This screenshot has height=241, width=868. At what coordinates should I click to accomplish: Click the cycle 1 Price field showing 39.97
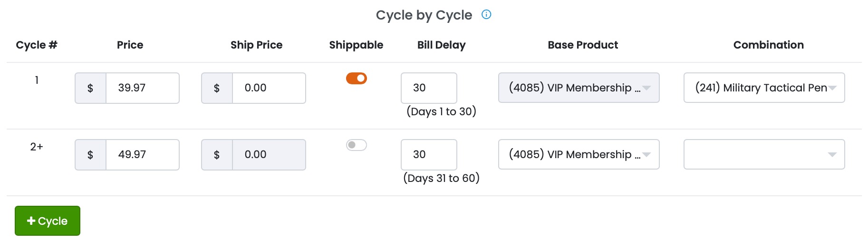click(142, 88)
